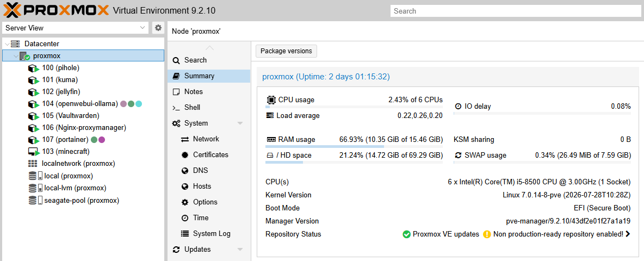Screen dimensions: 644x261
Task: Click the Certificates badge icon
Action: 185,155
